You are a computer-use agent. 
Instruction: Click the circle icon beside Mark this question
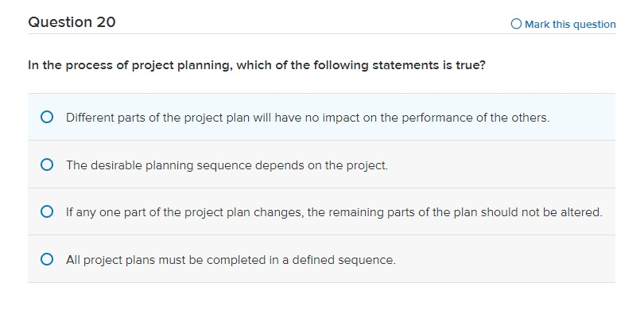(516, 24)
